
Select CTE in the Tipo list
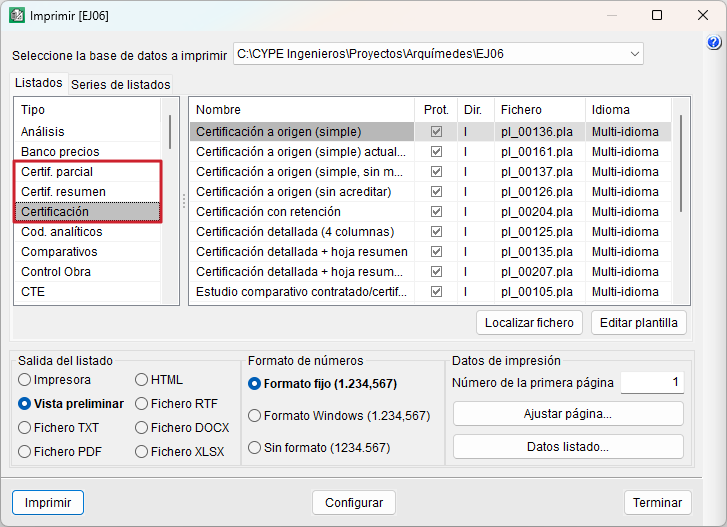[87, 291]
